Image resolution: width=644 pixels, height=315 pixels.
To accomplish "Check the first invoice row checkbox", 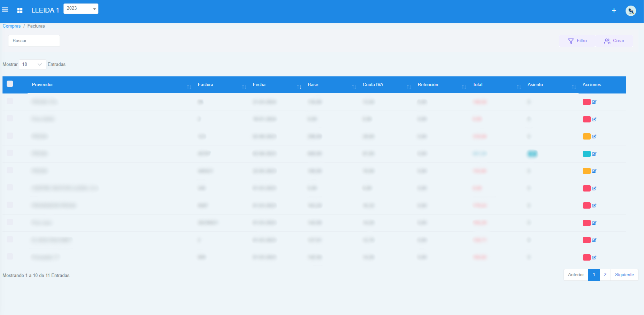I will [10, 101].
